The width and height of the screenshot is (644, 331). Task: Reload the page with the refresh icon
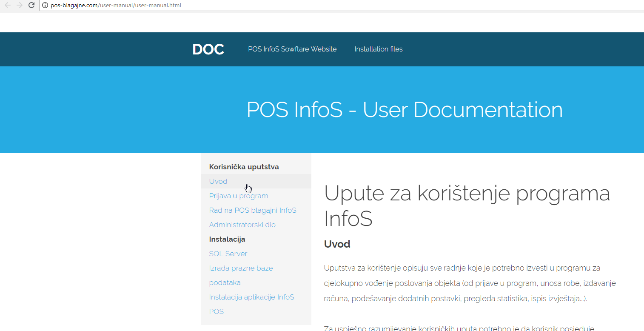pyautogui.click(x=31, y=5)
